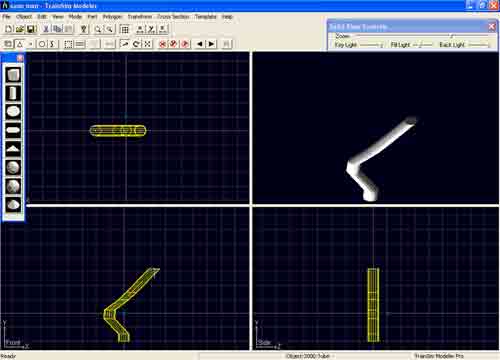Toggle the grid icon in the toolbar
The width and height of the screenshot is (500, 360).
pyautogui.click(x=125, y=29)
